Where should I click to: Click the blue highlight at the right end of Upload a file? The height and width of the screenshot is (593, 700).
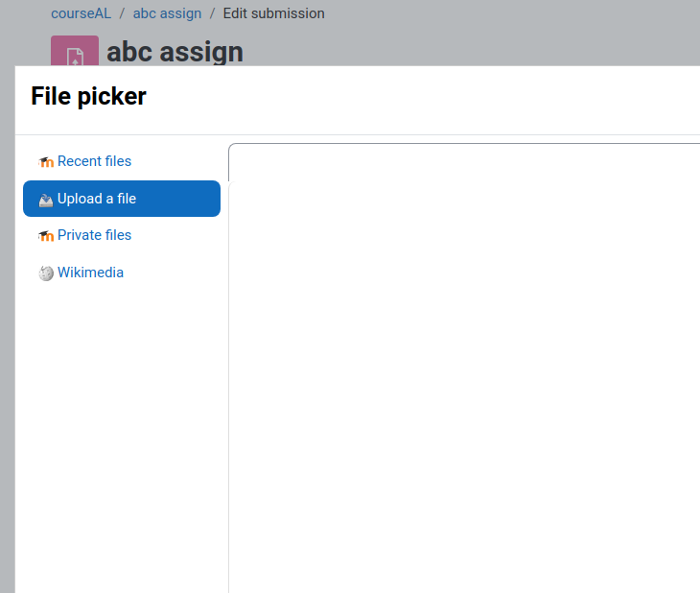(205, 199)
